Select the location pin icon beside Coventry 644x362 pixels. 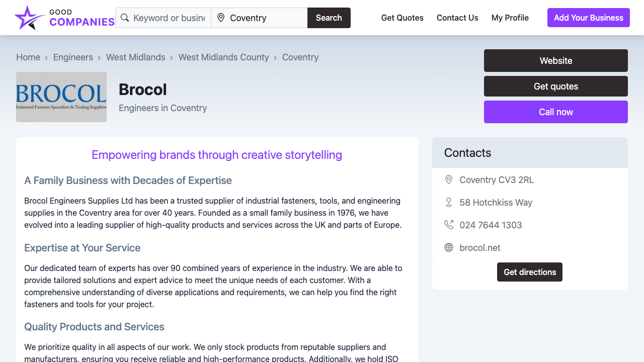pyautogui.click(x=220, y=17)
